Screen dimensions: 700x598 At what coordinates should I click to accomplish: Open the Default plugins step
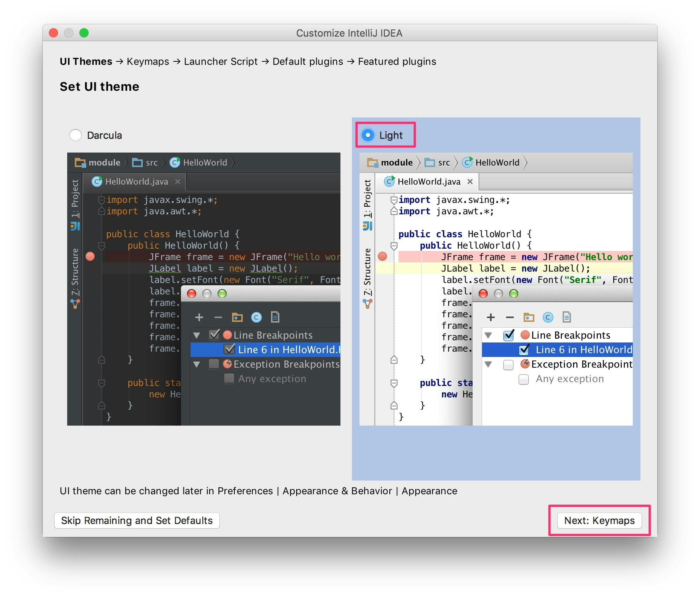pos(308,61)
